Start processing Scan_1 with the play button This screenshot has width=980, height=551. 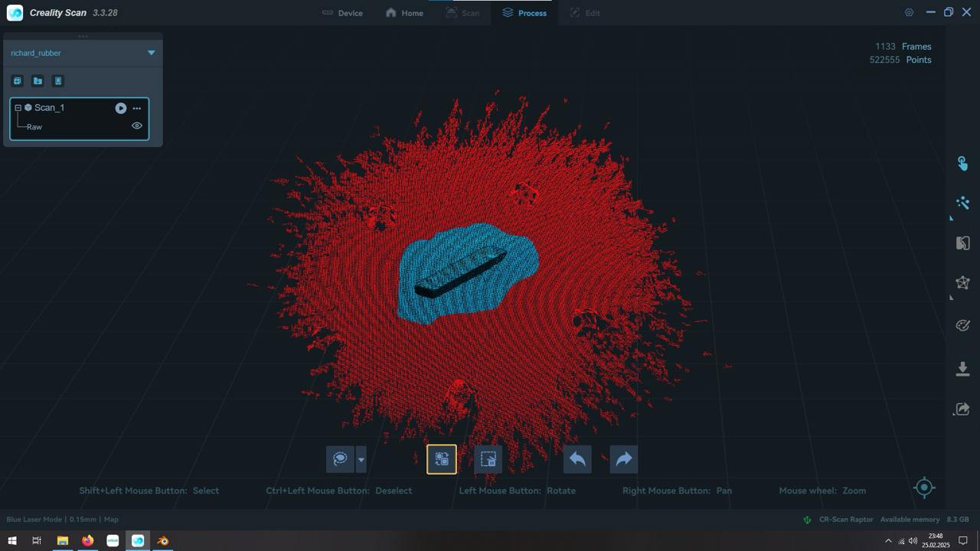click(121, 108)
